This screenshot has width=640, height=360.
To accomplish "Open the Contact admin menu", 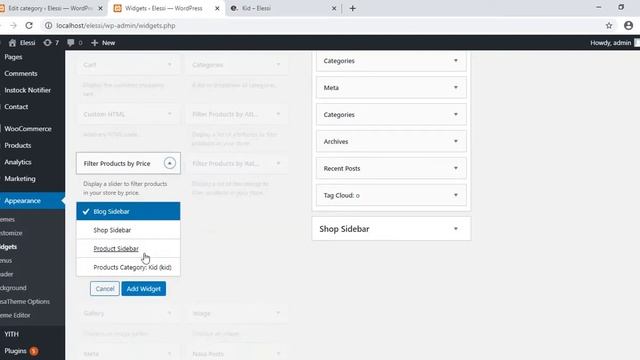I will click(16, 107).
